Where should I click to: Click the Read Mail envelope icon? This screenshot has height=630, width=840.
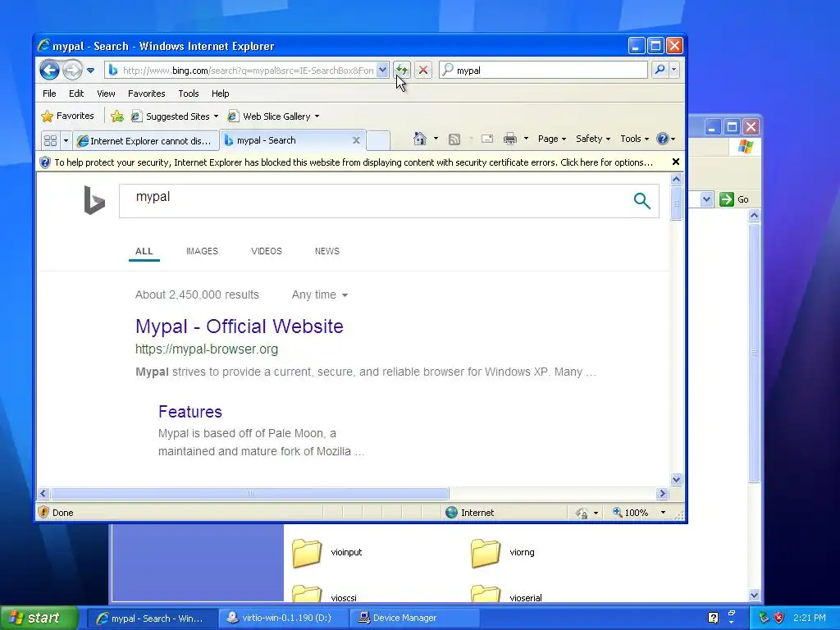[x=487, y=139]
